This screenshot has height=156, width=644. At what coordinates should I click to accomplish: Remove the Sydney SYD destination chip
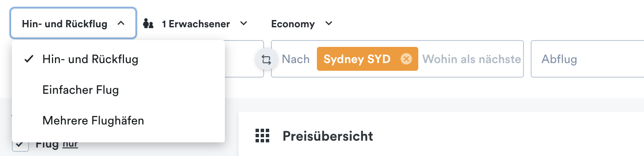point(406,59)
